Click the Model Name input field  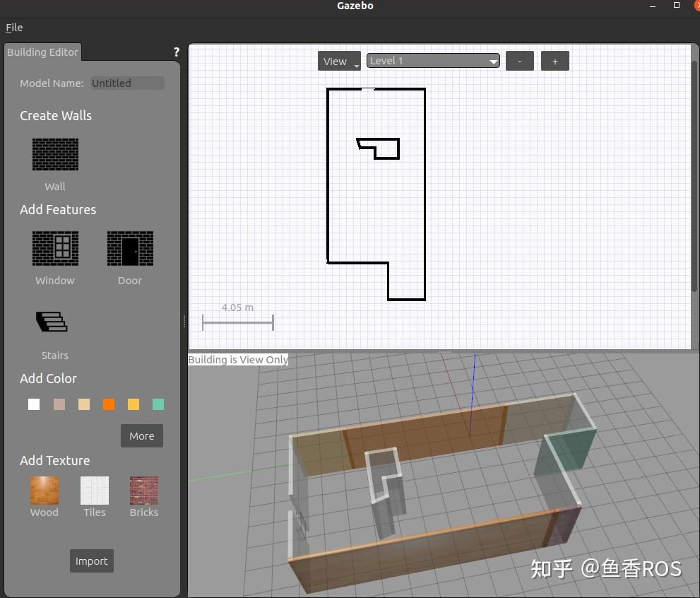(127, 83)
